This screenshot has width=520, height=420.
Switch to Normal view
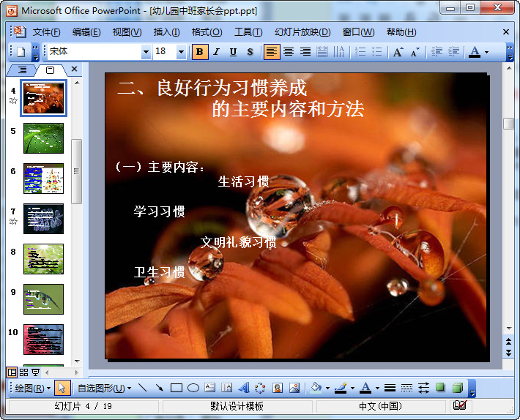(12, 372)
